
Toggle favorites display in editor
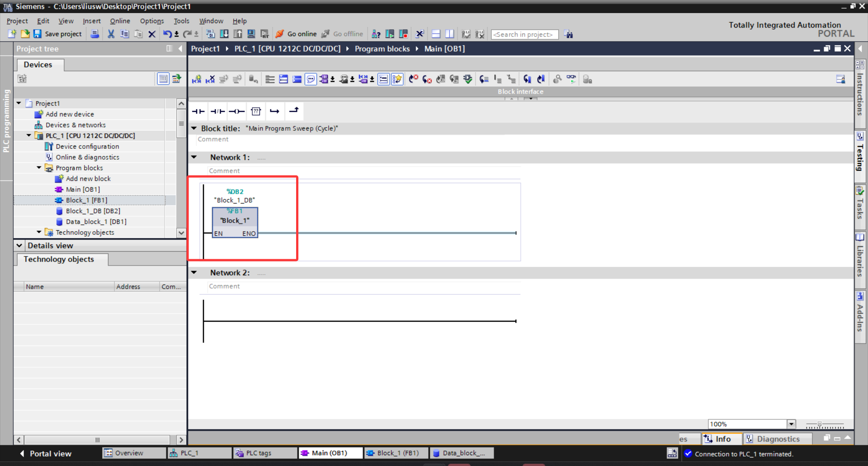[x=397, y=79]
